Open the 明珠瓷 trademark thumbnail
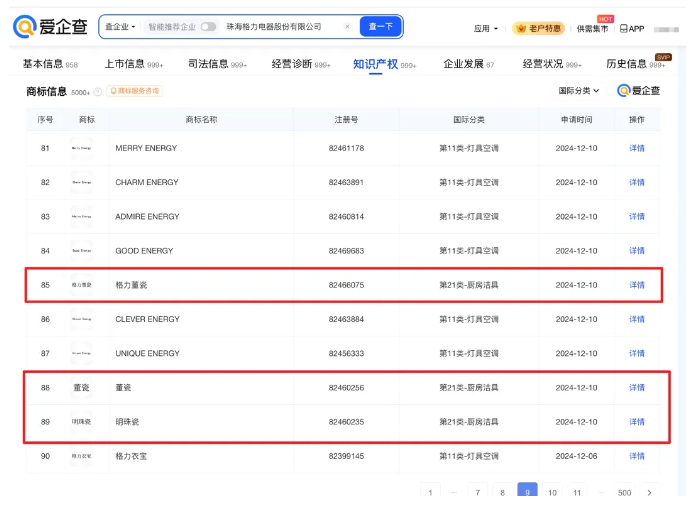Viewport: 696px width, 508px height. pos(81,422)
